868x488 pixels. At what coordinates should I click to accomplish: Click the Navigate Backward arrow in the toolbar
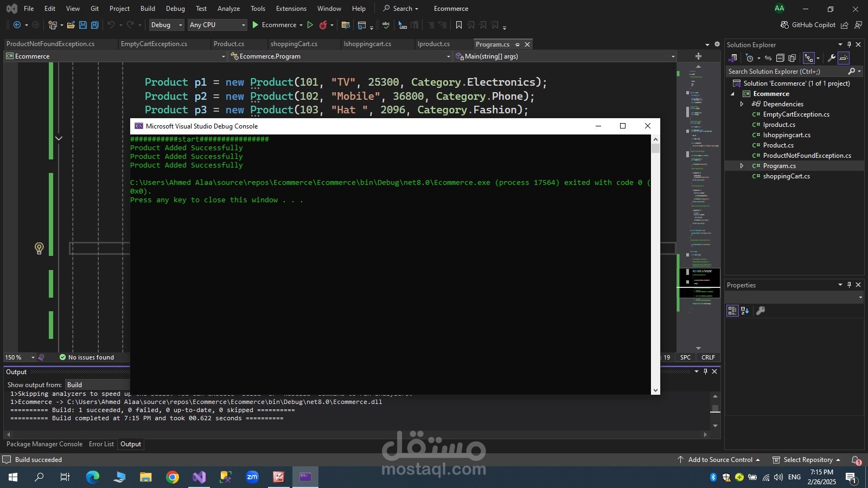click(x=17, y=25)
